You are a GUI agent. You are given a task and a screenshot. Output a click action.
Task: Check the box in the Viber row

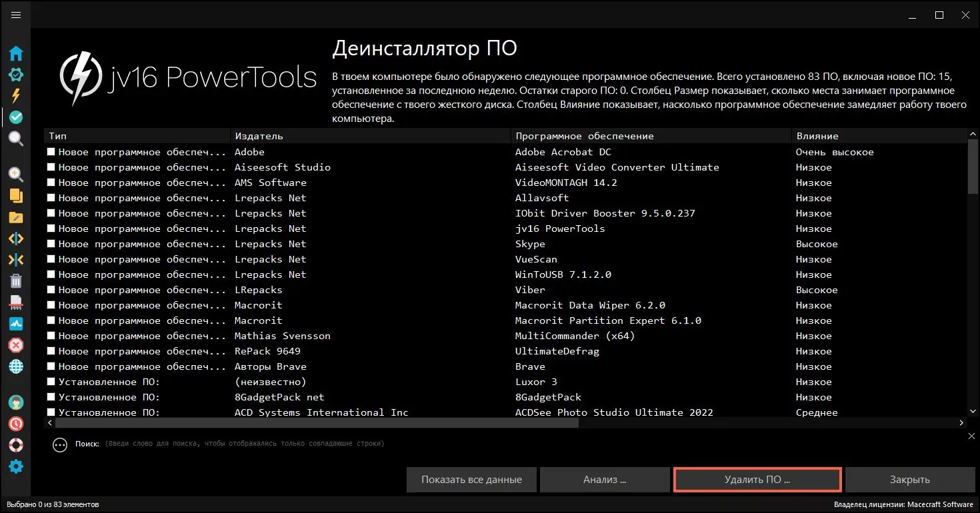[x=51, y=290]
